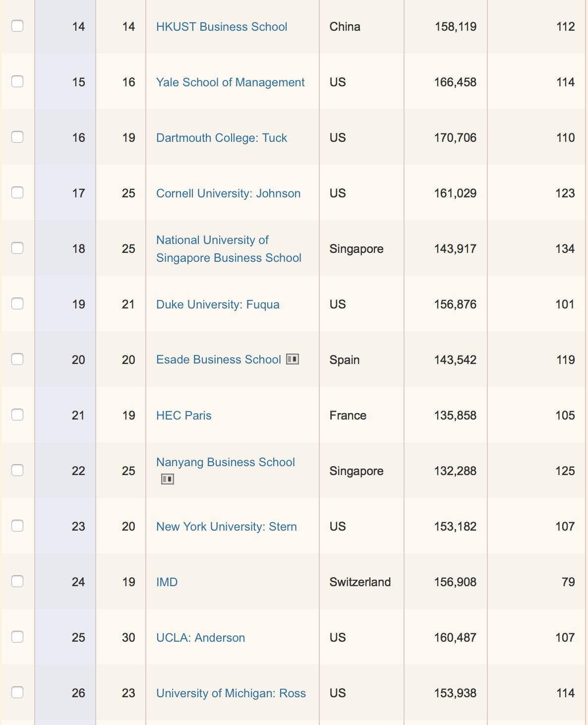The image size is (588, 725).
Task: Open the profile icon under Nanyang Business School
Action: pyautogui.click(x=168, y=479)
